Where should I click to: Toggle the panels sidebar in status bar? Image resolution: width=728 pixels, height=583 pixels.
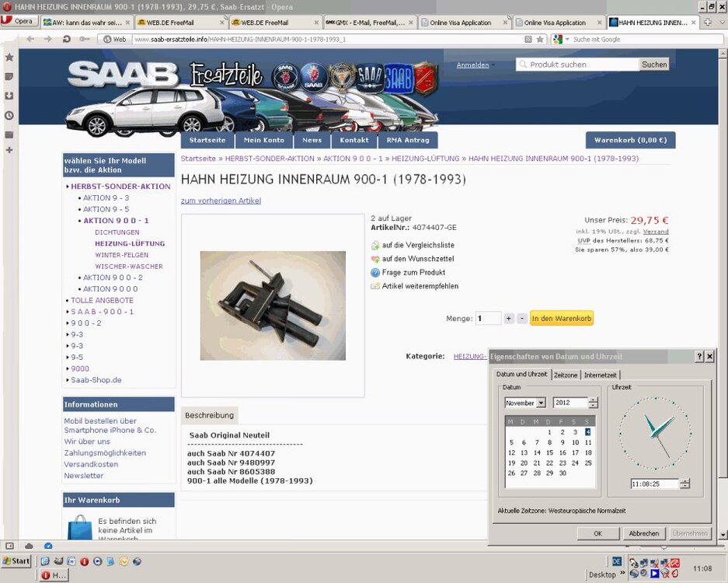point(10,546)
